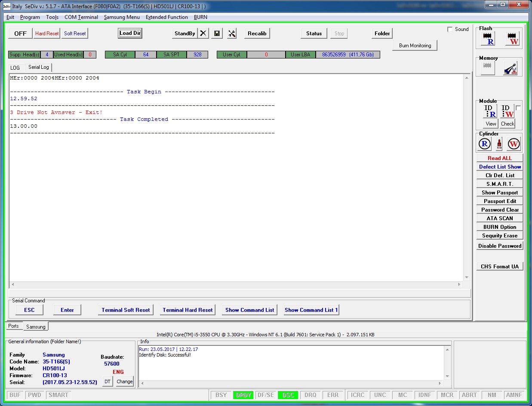Click the Module ID read icon
The height and width of the screenshot is (406, 532).
click(490, 111)
